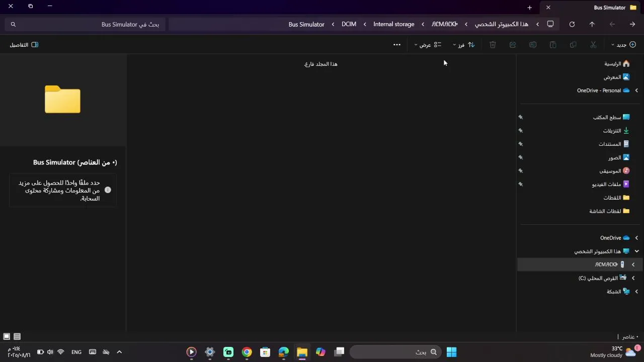Click the search magnifier icon
Image resolution: width=644 pixels, height=362 pixels.
(13, 24)
